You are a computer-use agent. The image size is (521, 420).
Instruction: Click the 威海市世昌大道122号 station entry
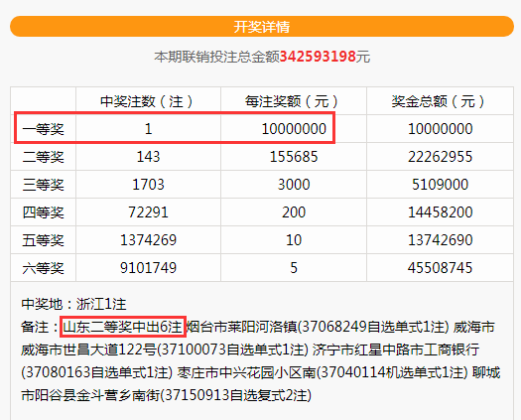tap(165, 350)
